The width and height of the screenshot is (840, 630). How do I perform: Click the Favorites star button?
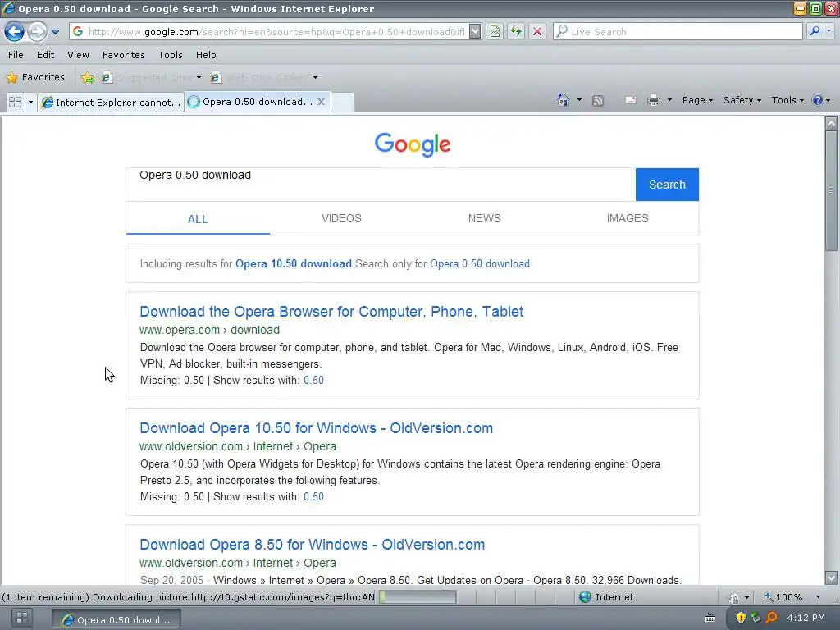click(x=35, y=77)
